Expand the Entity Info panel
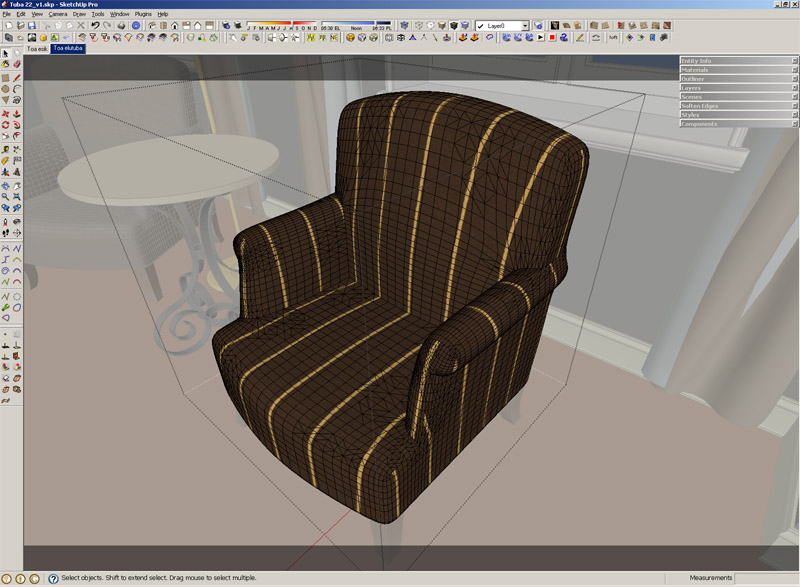 coord(736,61)
